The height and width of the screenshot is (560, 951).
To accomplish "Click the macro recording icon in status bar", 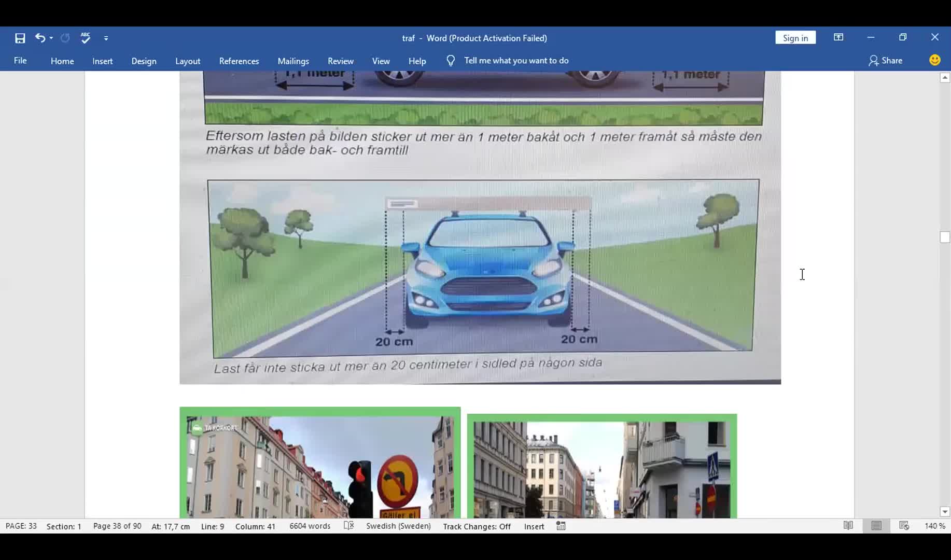I will click(561, 526).
